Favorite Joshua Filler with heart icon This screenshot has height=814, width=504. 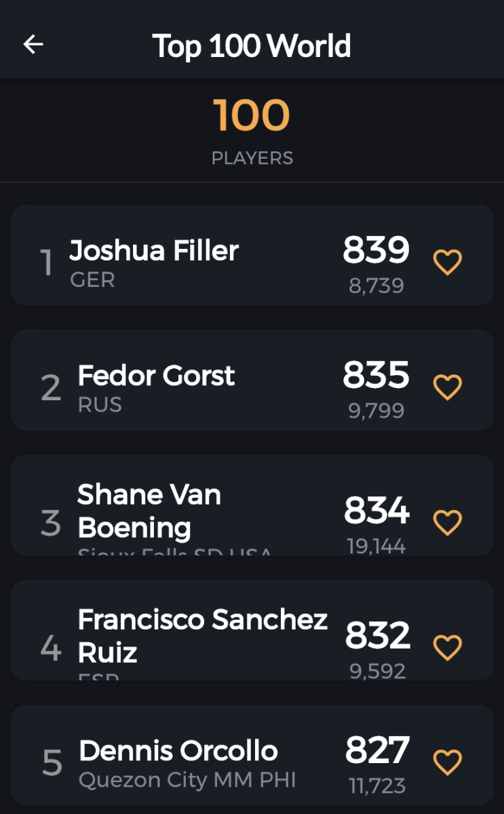pos(448,262)
